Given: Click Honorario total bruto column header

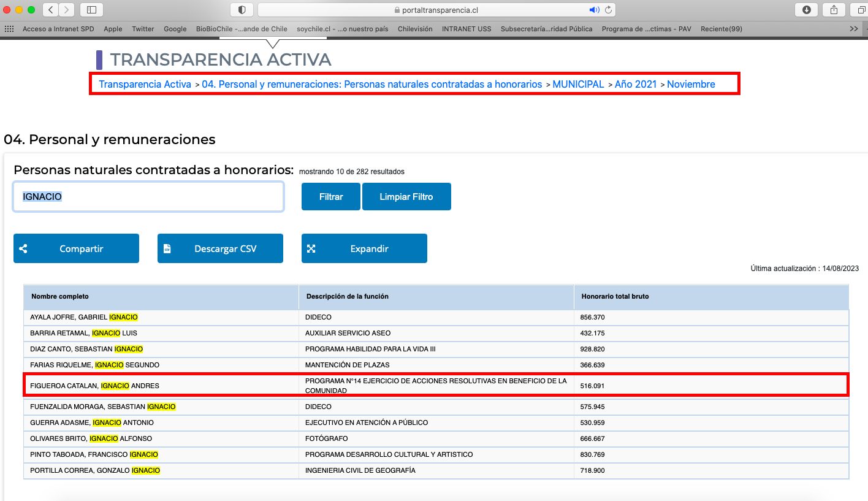Looking at the screenshot, I should [711, 297].
